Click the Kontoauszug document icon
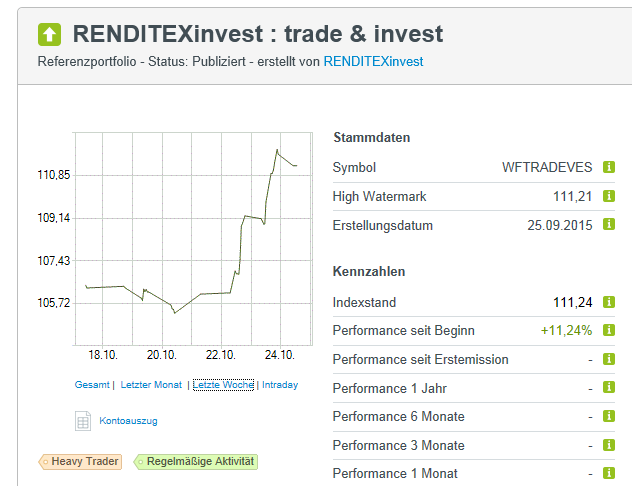This screenshot has width=632, height=486. 82,421
